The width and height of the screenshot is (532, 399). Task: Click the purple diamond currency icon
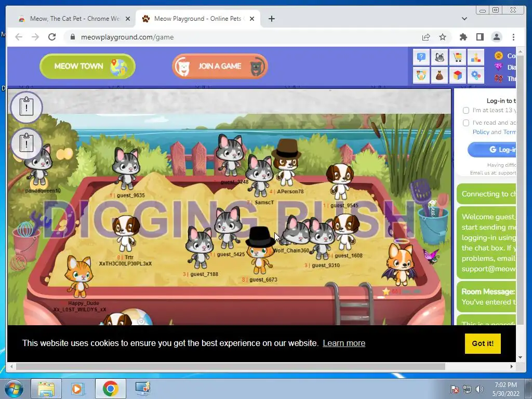[x=499, y=67]
